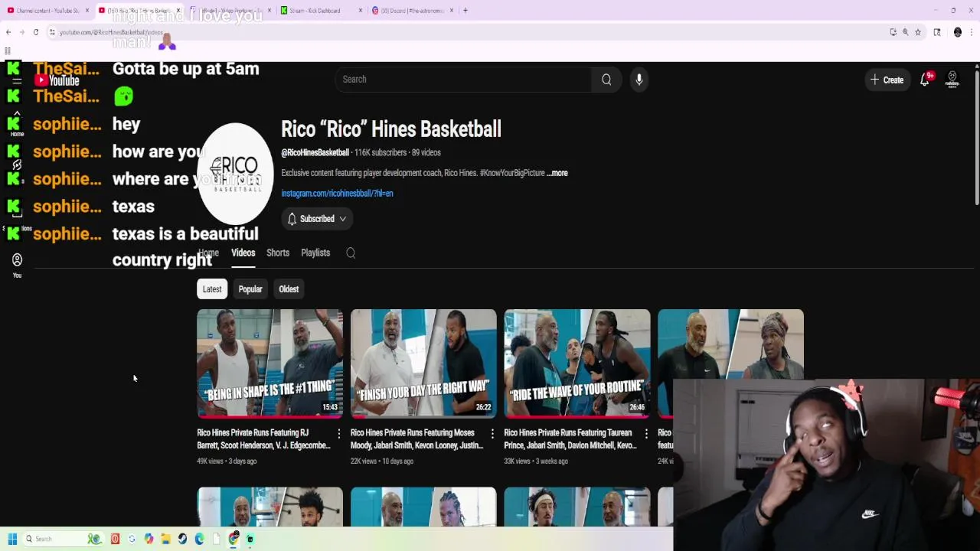Open a new browser tab with plus
Screen dimensions: 980x551
click(x=465, y=11)
